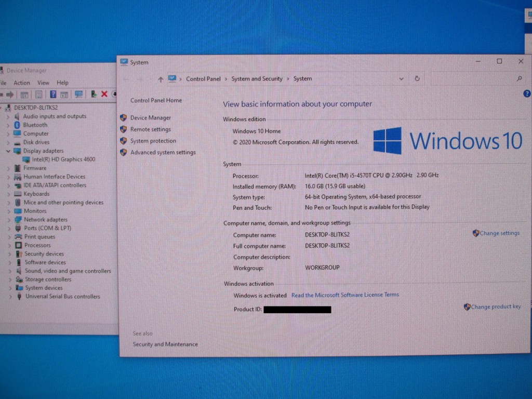Expand the Network adapters node
Image resolution: width=532 pixels, height=399 pixels.
coord(9,220)
